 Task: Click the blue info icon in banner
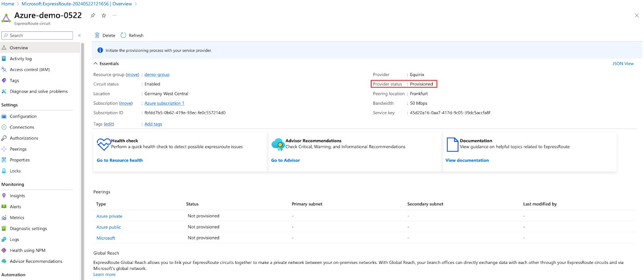[100, 50]
